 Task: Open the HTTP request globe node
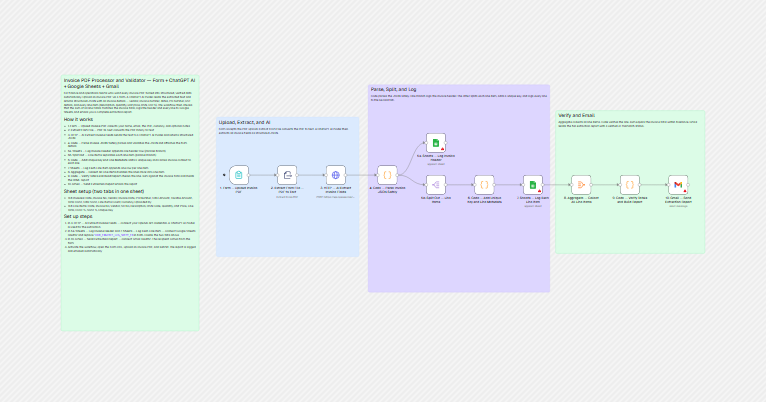[x=336, y=175]
